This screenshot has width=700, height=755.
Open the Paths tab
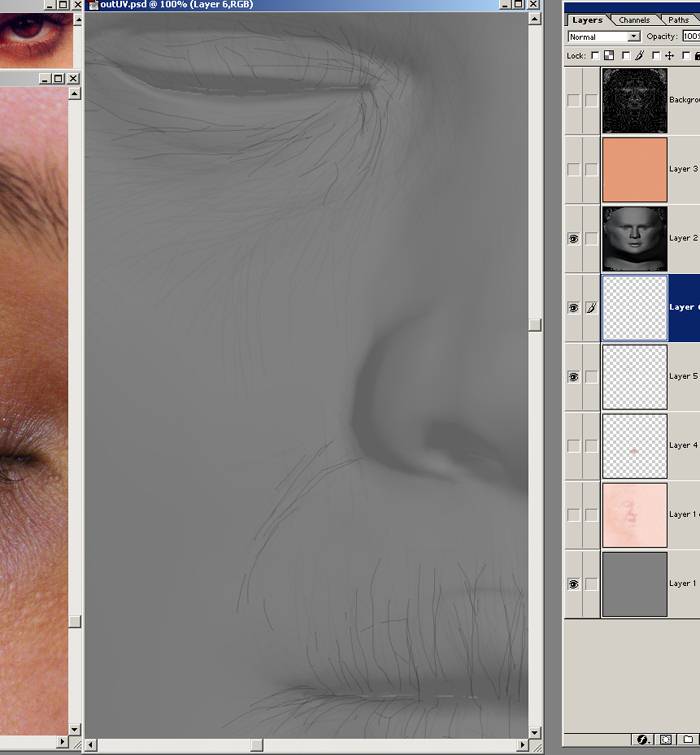[x=678, y=20]
